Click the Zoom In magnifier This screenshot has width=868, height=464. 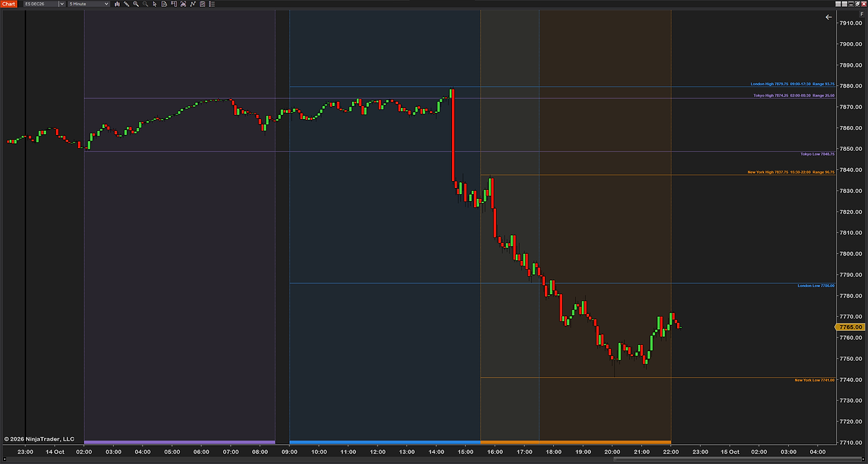coord(136,4)
